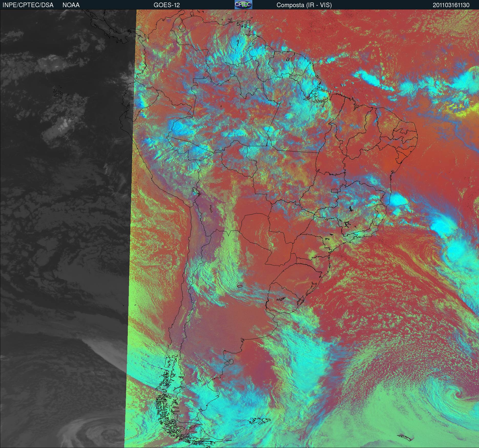Click the Composta (IR - VIS) title
The width and height of the screenshot is (479, 448).
[x=304, y=5]
